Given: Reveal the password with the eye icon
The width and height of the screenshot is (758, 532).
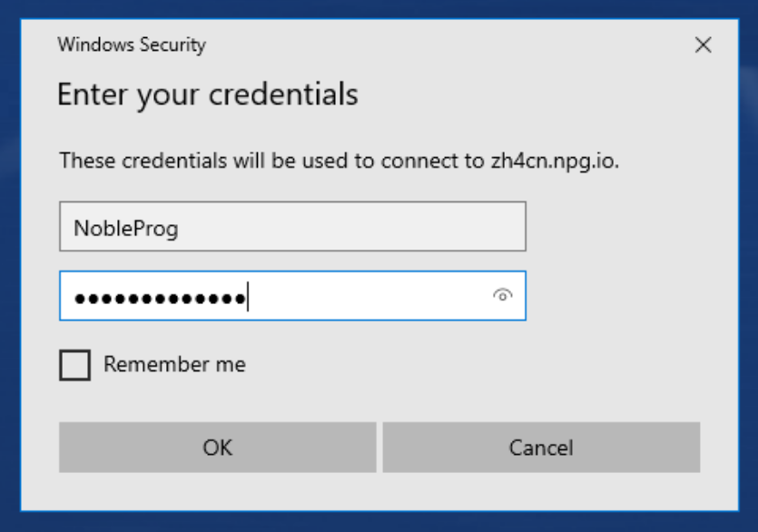Looking at the screenshot, I should click(x=503, y=295).
